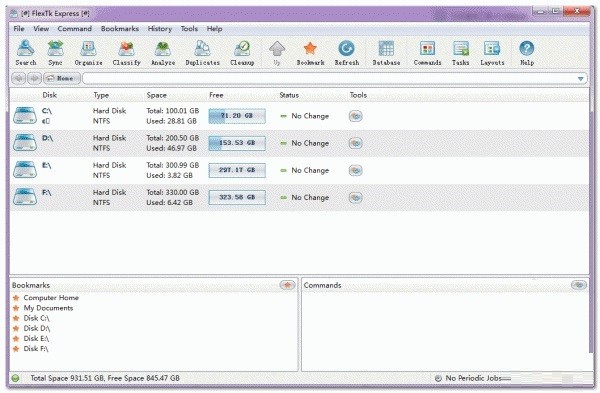Open the Duplicates finder icon
Image resolution: width=600 pixels, height=393 pixels.
[x=202, y=52]
